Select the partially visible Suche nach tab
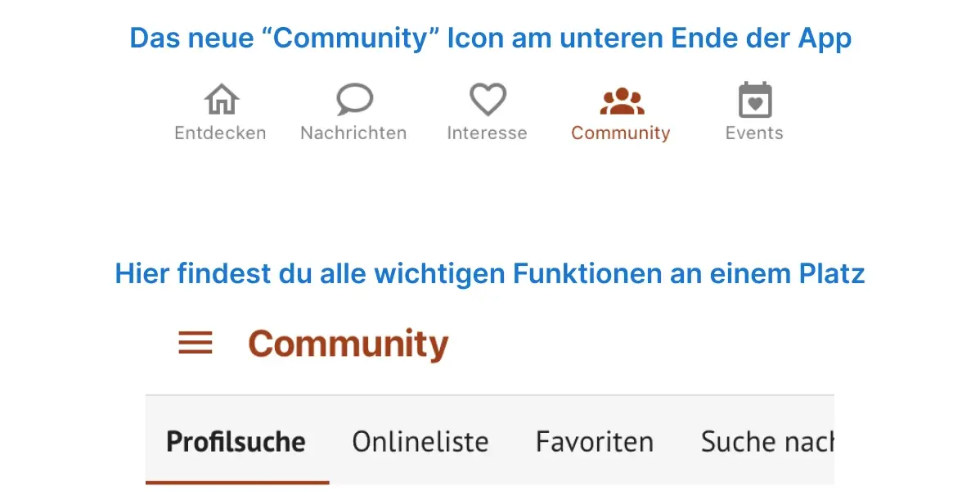This screenshot has height=491, width=980. point(766,442)
